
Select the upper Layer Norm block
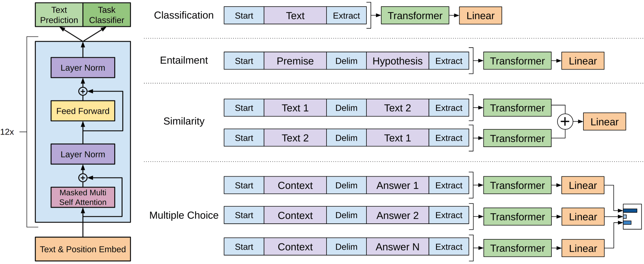(83, 68)
